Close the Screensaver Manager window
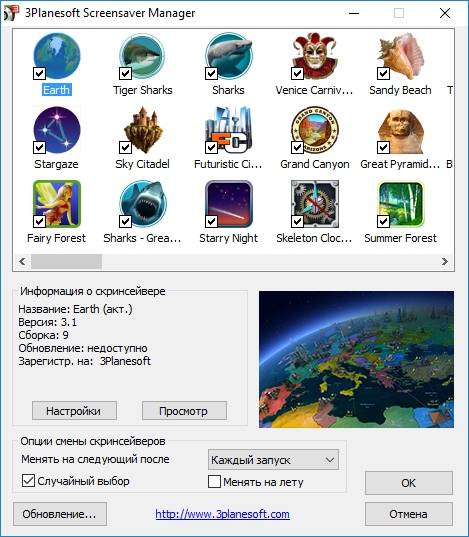This screenshot has height=537, width=469. 445,13
